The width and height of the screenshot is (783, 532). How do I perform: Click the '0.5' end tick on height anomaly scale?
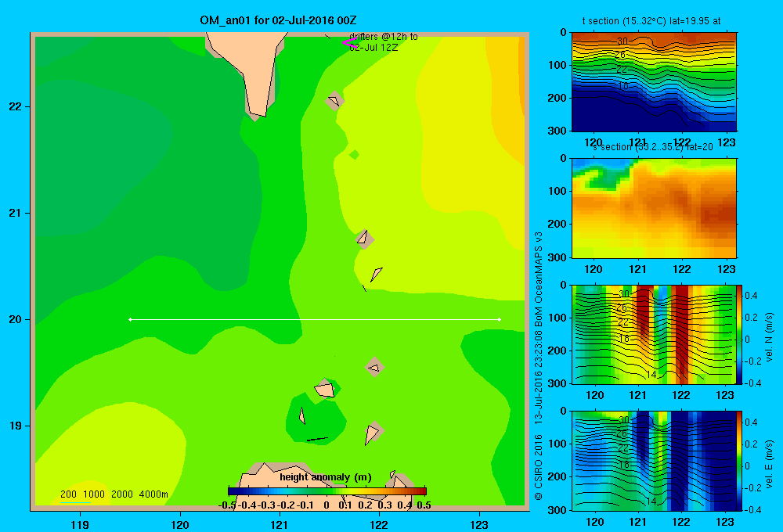pos(424,505)
